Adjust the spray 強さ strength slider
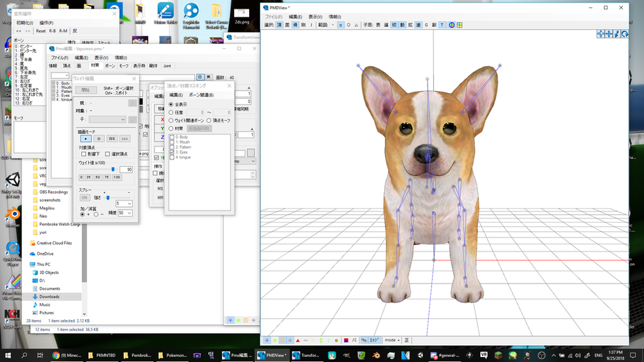Viewport: 644px width, 362px height. coord(108,198)
